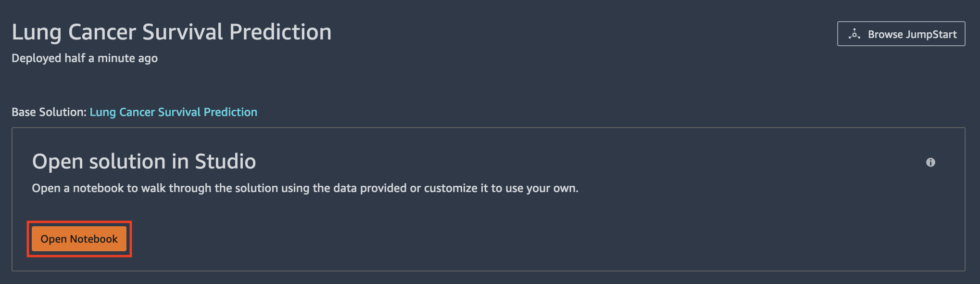Click the word 'Studio' in the panel heading
The width and height of the screenshot is (980, 284).
(226, 161)
